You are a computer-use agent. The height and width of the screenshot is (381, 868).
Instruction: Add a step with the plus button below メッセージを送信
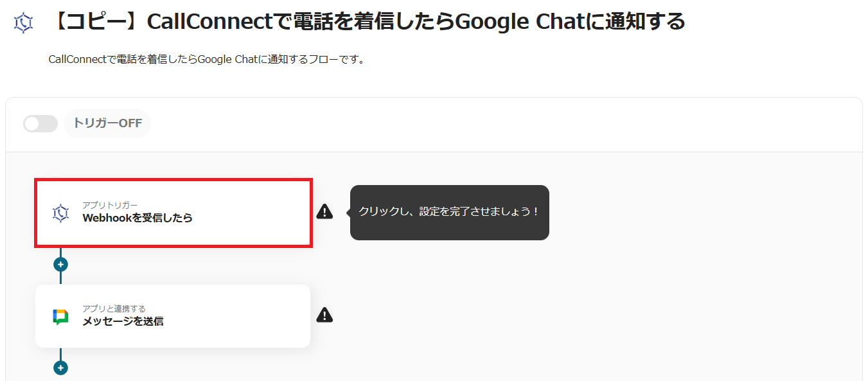(x=60, y=368)
